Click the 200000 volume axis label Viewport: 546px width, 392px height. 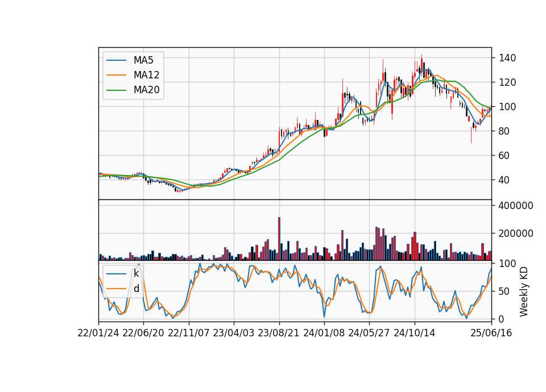(x=516, y=233)
